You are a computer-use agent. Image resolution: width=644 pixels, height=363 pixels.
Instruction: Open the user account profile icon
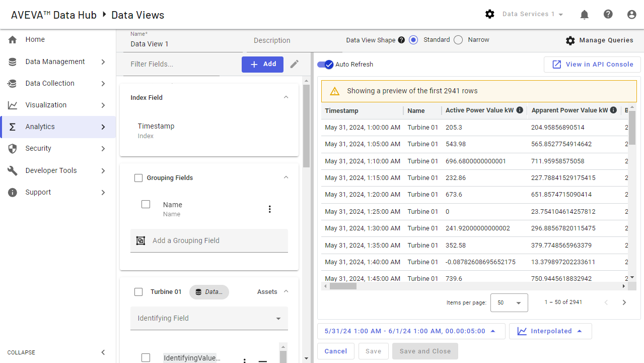pyautogui.click(x=632, y=15)
